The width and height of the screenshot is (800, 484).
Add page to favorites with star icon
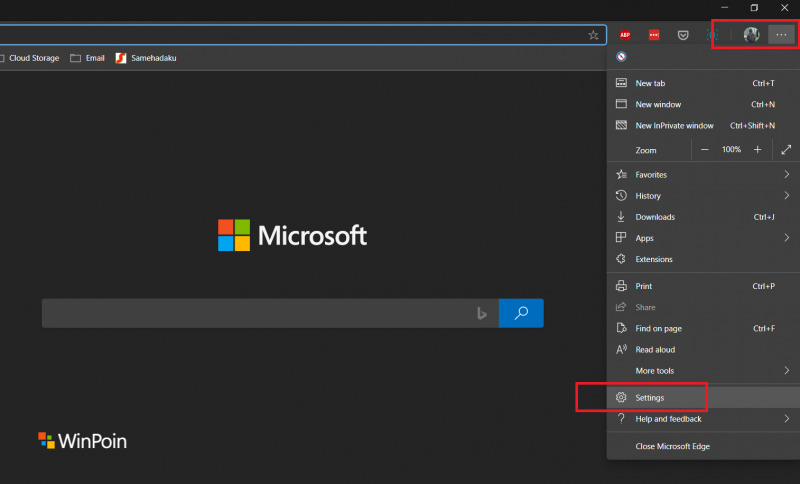(593, 35)
